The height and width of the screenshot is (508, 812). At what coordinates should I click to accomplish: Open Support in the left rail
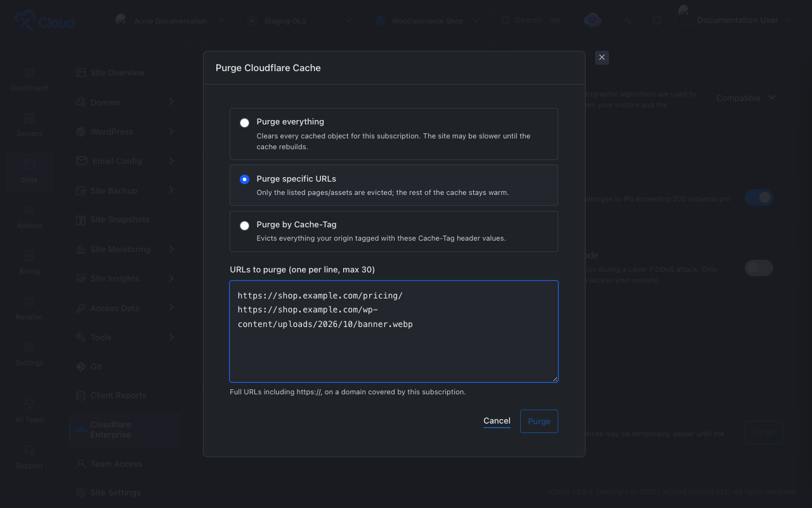tap(29, 457)
